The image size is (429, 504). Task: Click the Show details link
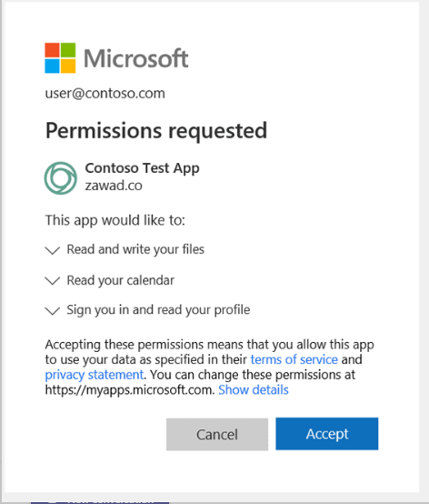(x=254, y=390)
